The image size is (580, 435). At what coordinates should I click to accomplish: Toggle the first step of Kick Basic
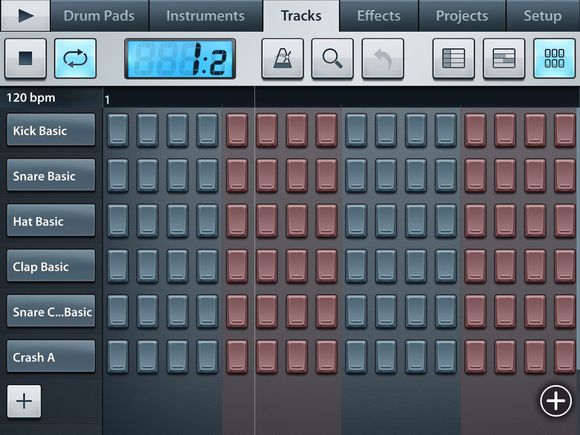(118, 130)
